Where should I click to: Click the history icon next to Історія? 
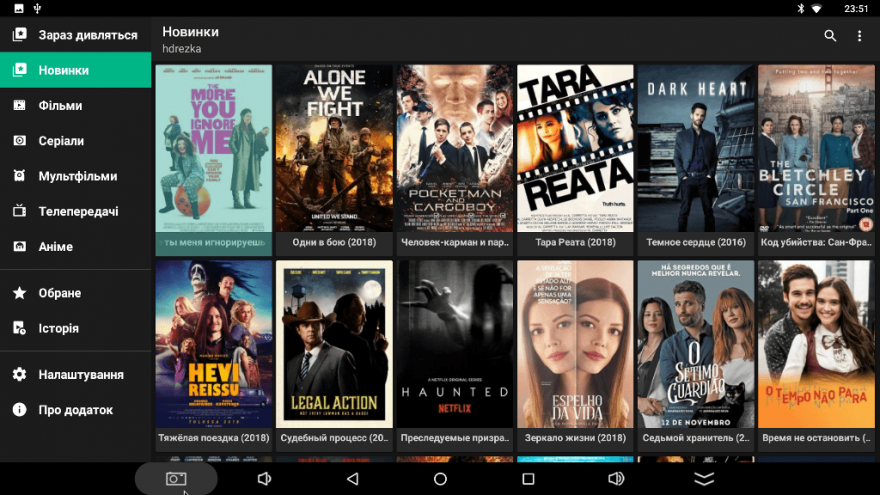20,328
